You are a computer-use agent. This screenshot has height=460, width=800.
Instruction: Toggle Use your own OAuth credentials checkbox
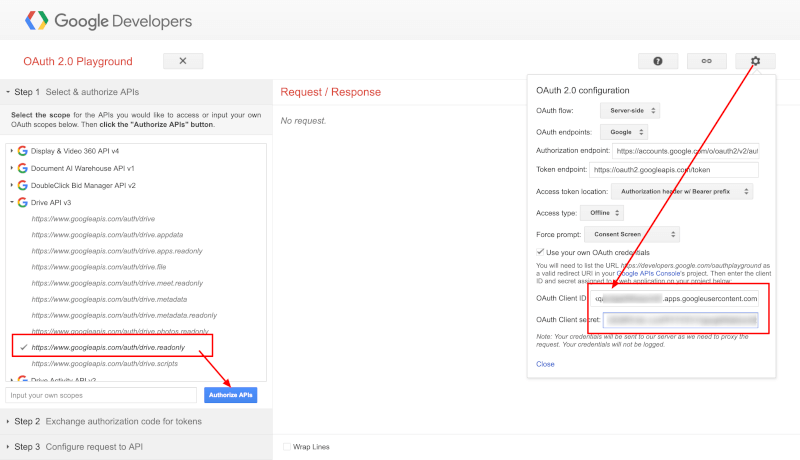point(541,253)
